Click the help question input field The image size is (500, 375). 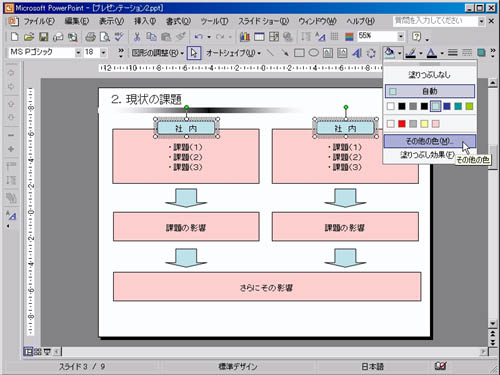[436, 21]
